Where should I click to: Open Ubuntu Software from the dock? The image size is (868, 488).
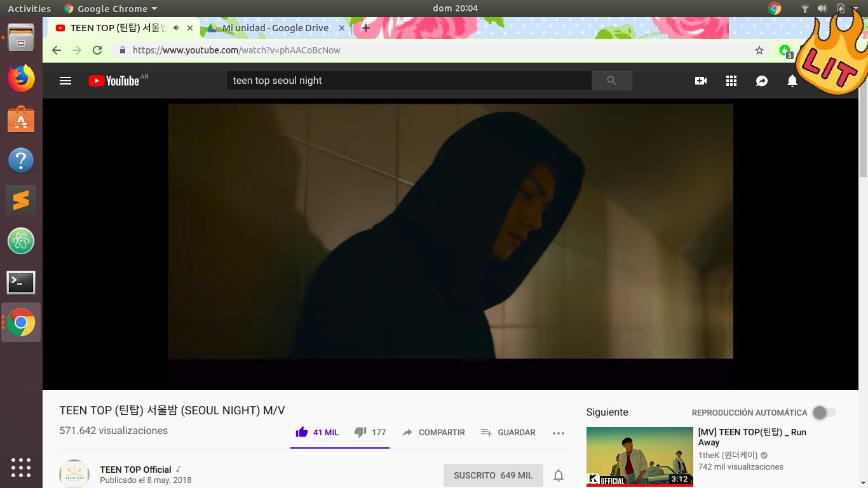pyautogui.click(x=21, y=119)
